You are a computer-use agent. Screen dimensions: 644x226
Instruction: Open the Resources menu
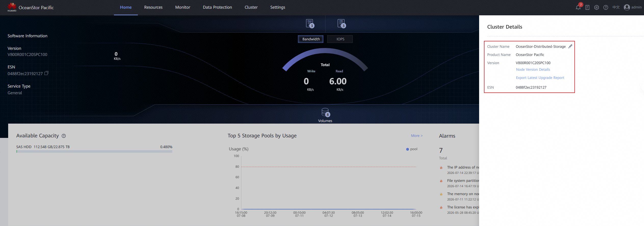[153, 7]
